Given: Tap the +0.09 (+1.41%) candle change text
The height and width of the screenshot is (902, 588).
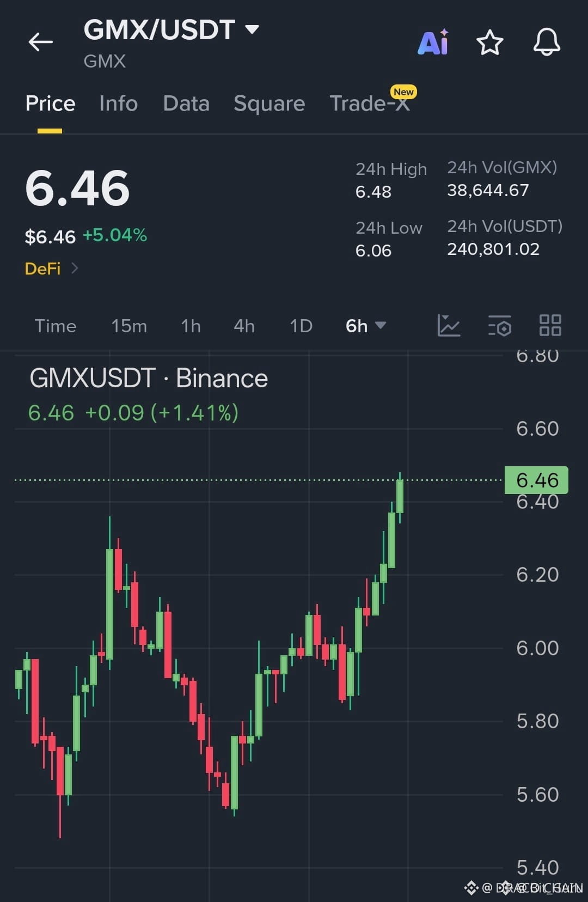Looking at the screenshot, I should click(x=162, y=413).
